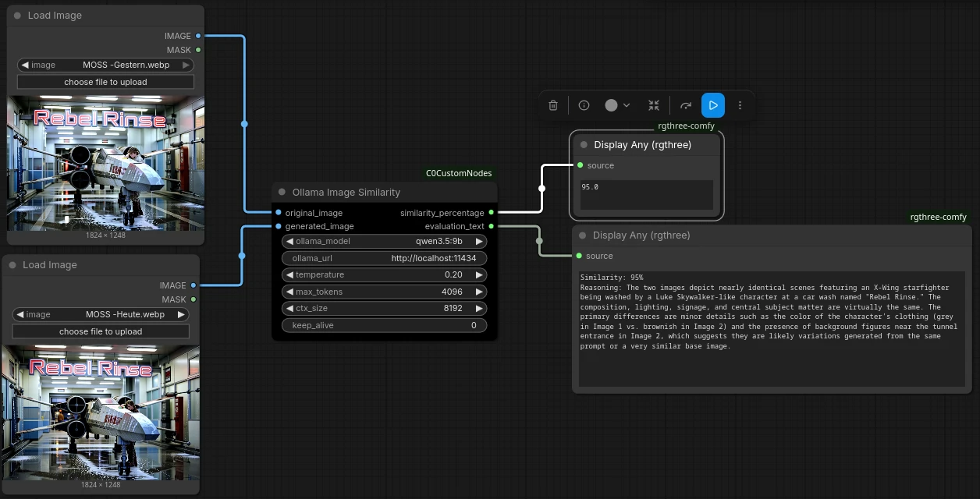Select previous image before MOSS -Heute.webp

(x=20, y=315)
